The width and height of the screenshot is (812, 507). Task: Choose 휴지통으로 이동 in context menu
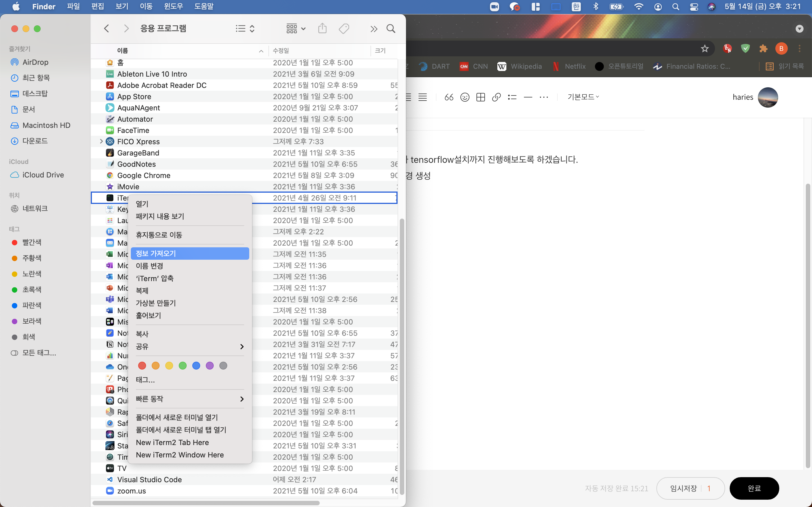159,235
